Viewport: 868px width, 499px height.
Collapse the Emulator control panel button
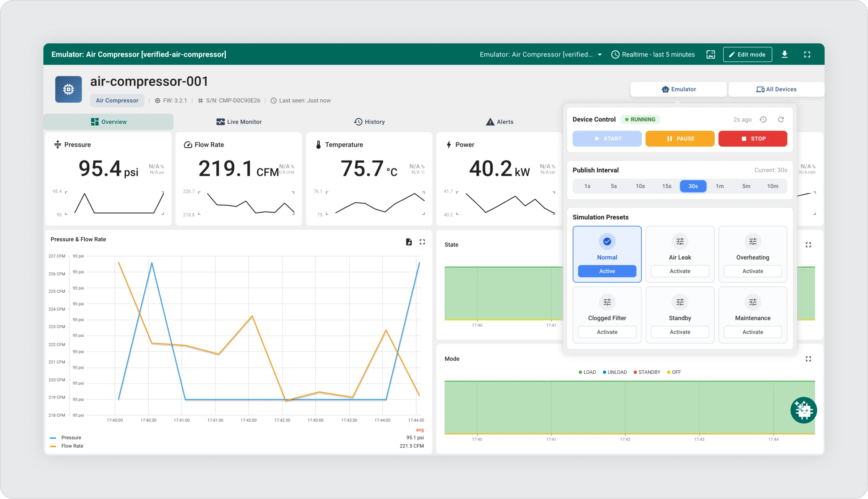pos(678,89)
